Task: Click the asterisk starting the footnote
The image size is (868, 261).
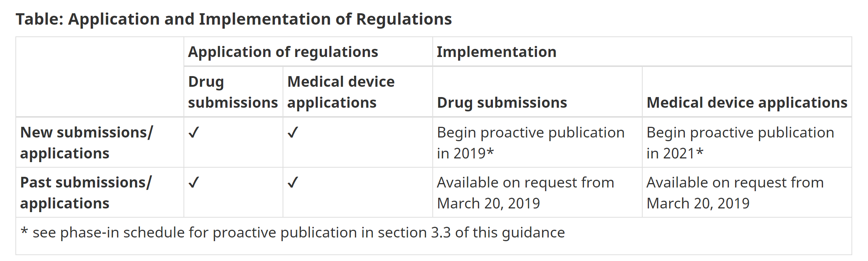Action: (x=24, y=232)
